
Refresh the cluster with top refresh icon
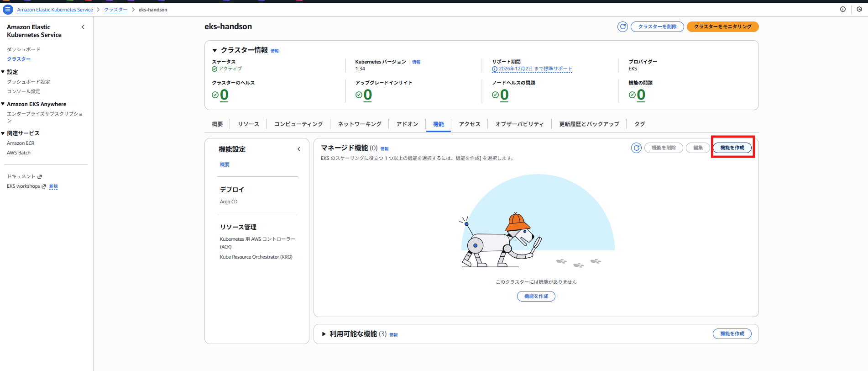(622, 26)
